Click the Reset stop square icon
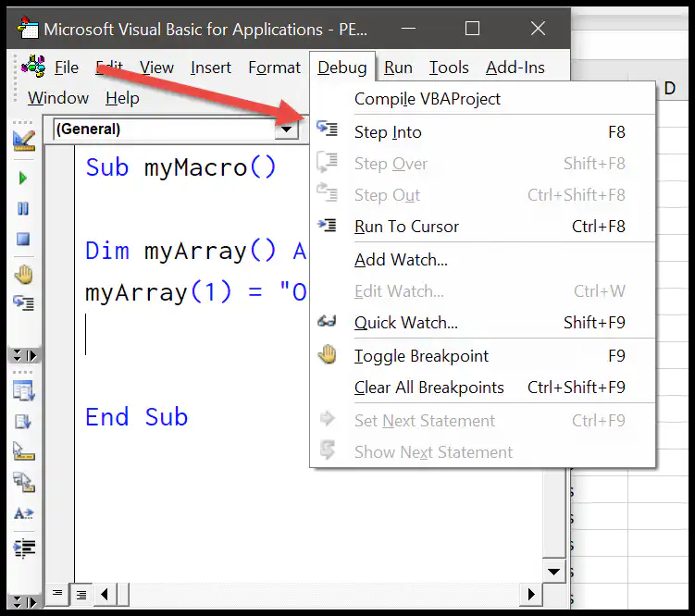This screenshot has width=695, height=616. [23, 240]
